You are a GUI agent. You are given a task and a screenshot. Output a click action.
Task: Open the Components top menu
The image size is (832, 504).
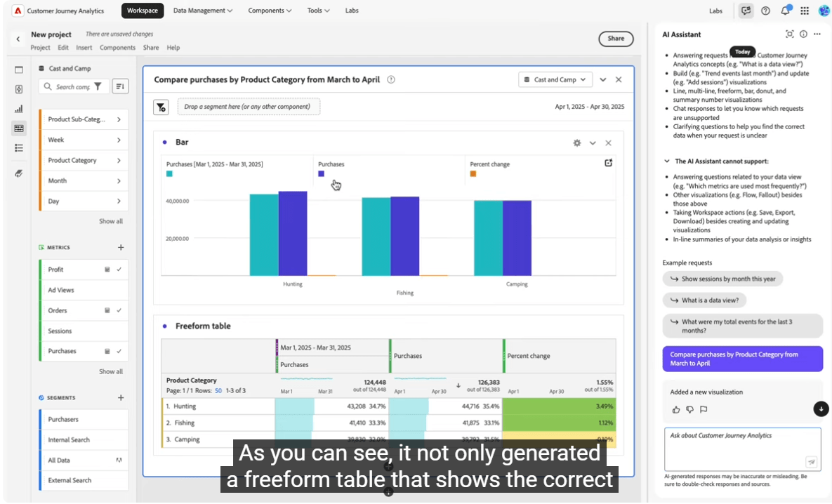click(270, 11)
